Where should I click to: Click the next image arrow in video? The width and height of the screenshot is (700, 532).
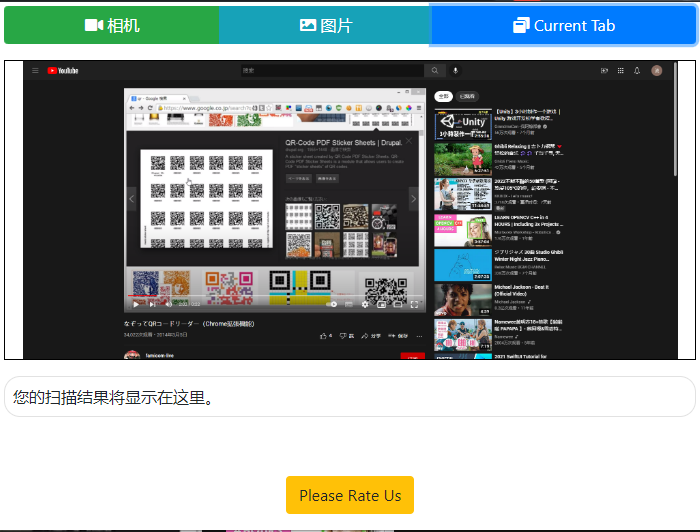tap(413, 199)
